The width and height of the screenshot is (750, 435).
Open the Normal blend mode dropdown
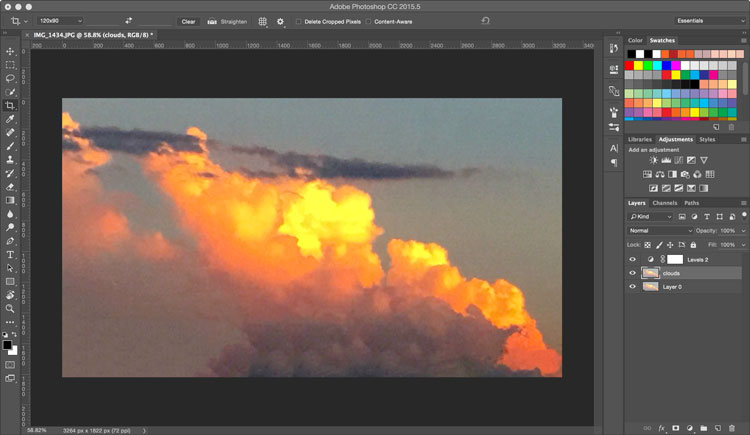[660, 231]
